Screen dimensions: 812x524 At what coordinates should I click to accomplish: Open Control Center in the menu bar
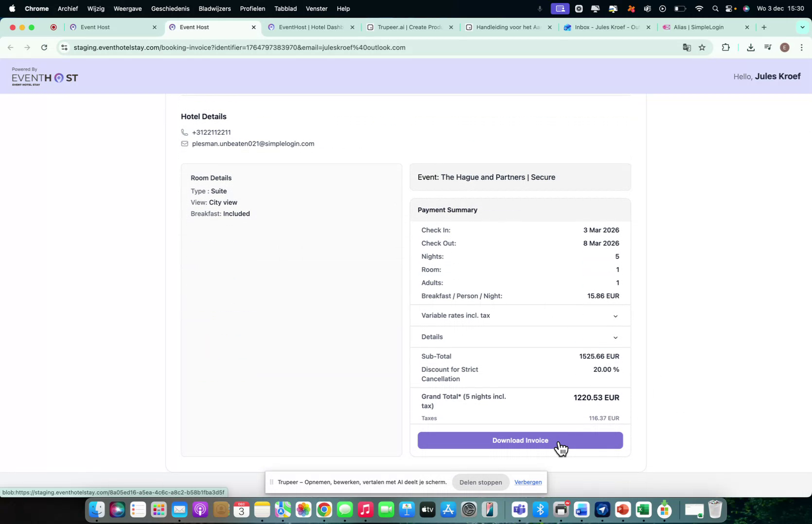(x=729, y=8)
